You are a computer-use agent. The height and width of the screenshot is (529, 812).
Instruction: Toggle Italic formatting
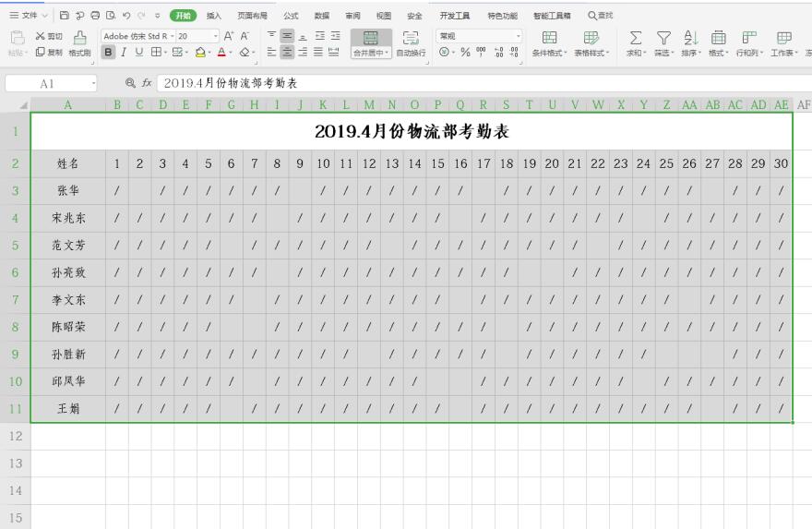click(x=124, y=52)
